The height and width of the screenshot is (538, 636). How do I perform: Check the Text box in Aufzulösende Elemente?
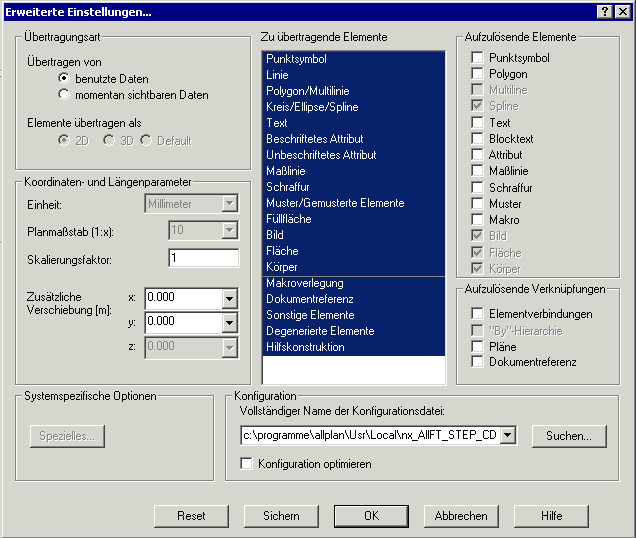tap(477, 123)
